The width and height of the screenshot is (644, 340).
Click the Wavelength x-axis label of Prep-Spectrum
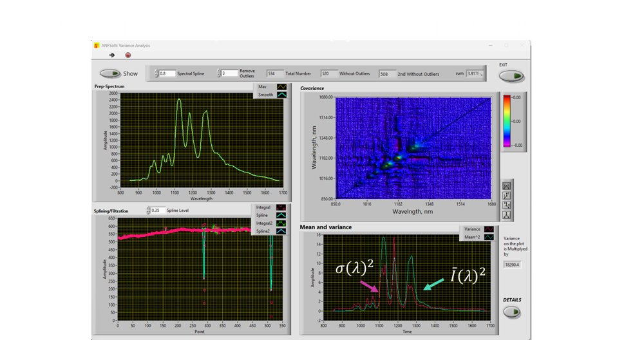201,199
